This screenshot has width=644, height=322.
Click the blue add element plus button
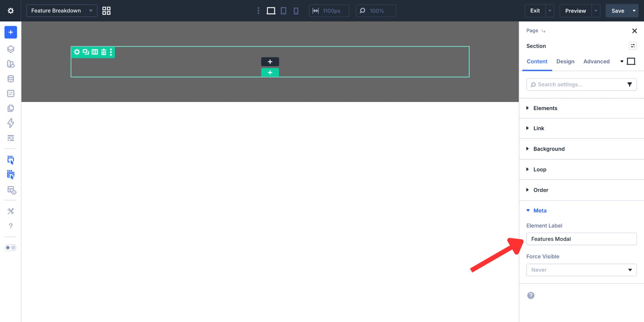(x=11, y=32)
